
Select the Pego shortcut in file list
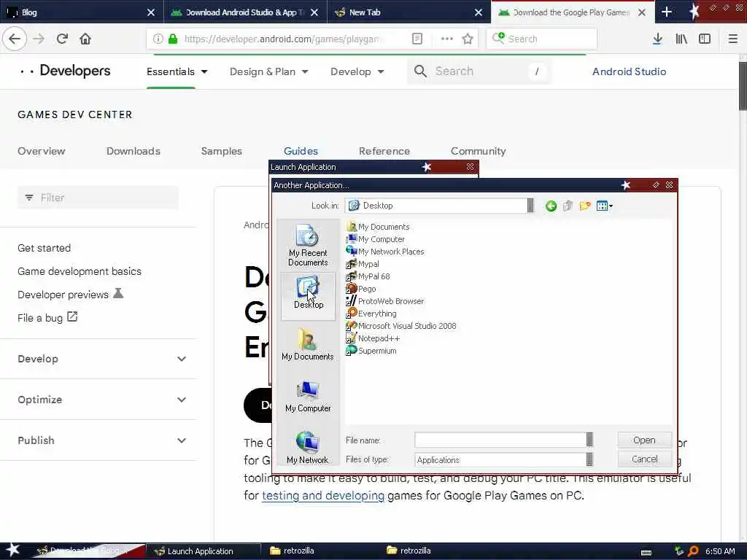[361, 289]
